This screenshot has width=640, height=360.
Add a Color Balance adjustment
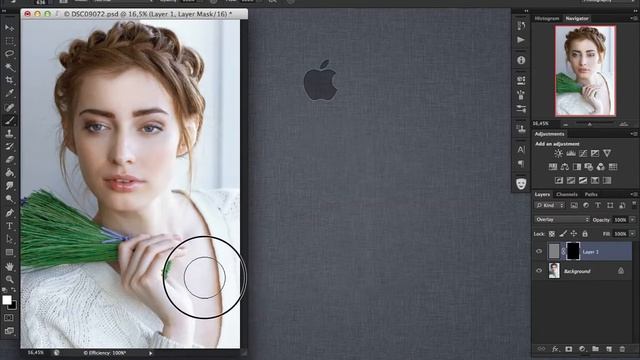(x=564, y=167)
